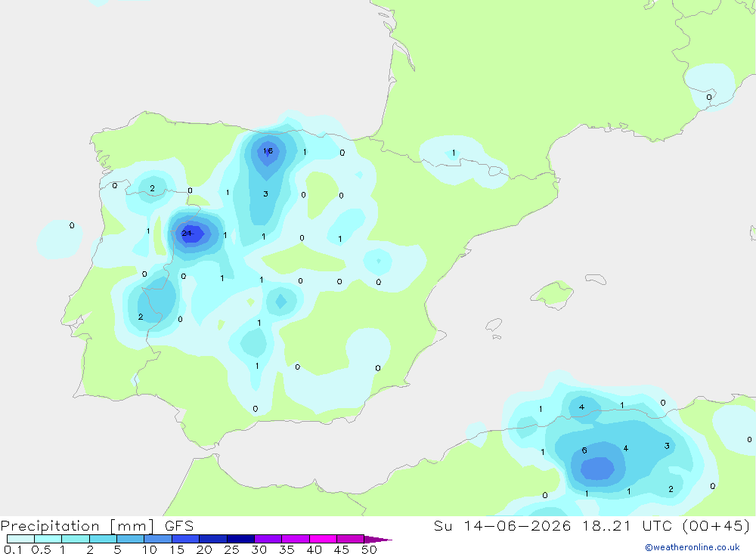Click the "16" precipitation value on the map
This screenshot has width=756, height=554.
click(x=268, y=151)
